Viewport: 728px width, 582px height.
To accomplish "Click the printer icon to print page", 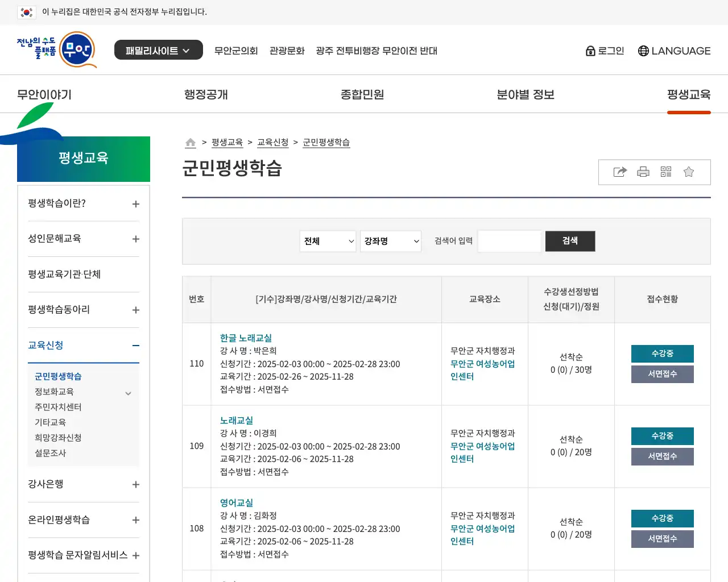I will [643, 172].
